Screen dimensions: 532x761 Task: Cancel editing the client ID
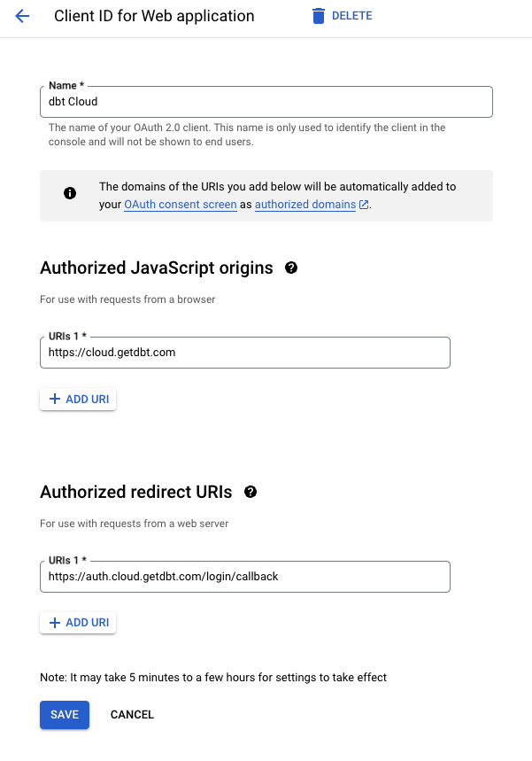point(131,714)
